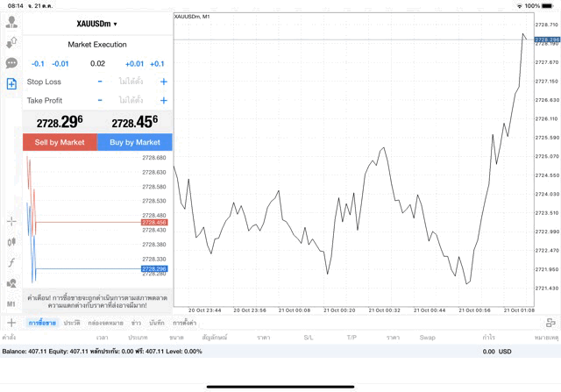
Task: Open the quotes arrows icon in sidebar
Action: pos(11,43)
